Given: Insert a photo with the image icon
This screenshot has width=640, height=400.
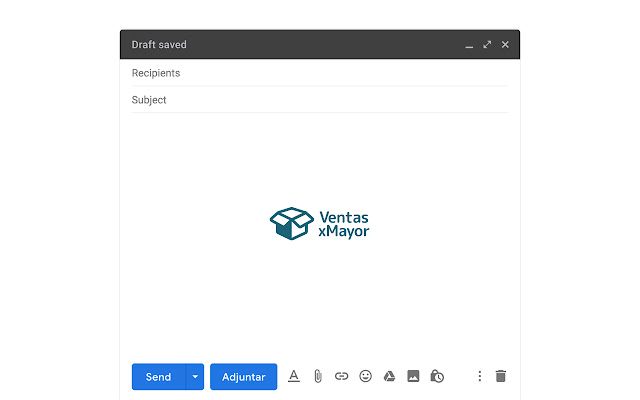Looking at the screenshot, I should (x=413, y=376).
